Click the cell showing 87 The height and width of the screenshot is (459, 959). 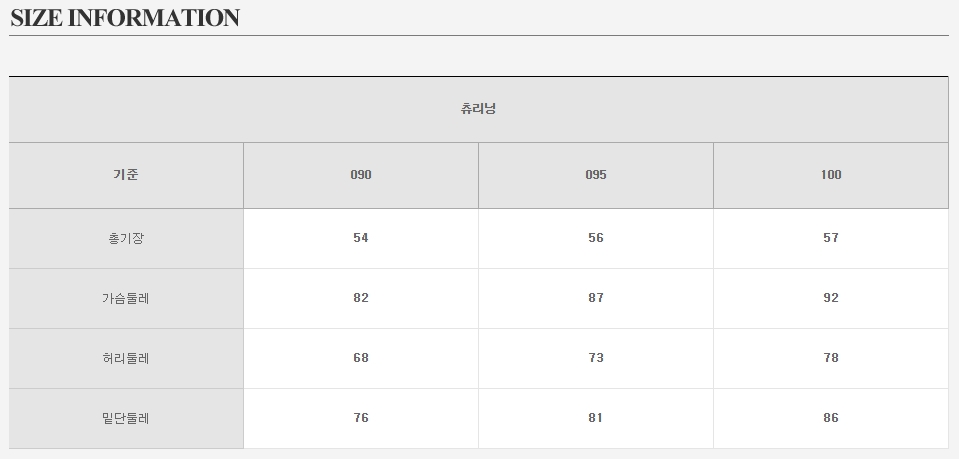click(x=596, y=298)
